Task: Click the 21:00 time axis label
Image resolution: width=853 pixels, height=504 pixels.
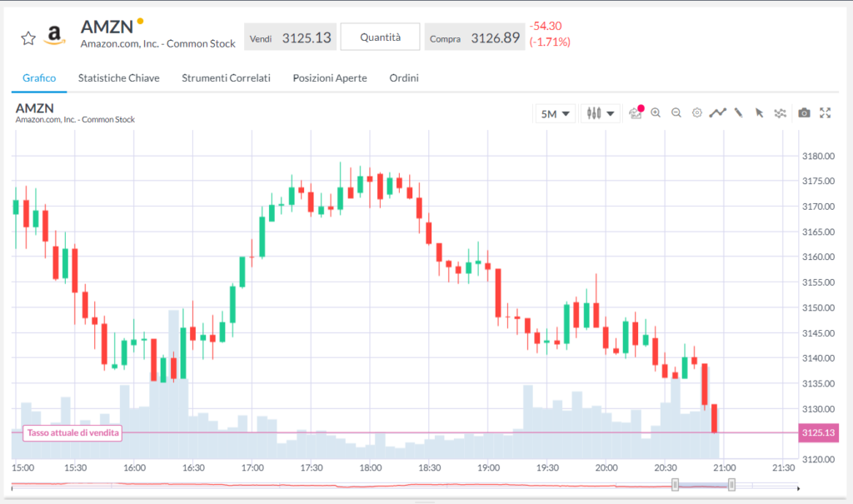Action: click(x=724, y=467)
